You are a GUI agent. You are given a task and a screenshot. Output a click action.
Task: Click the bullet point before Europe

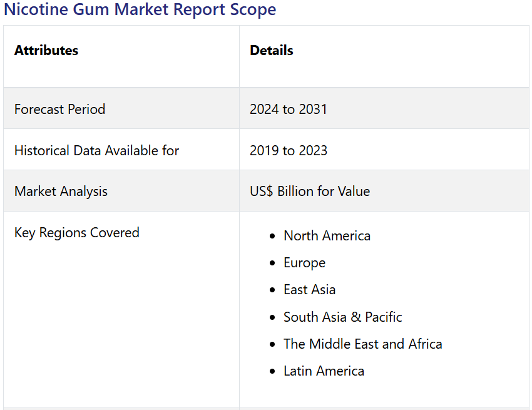[x=272, y=264]
